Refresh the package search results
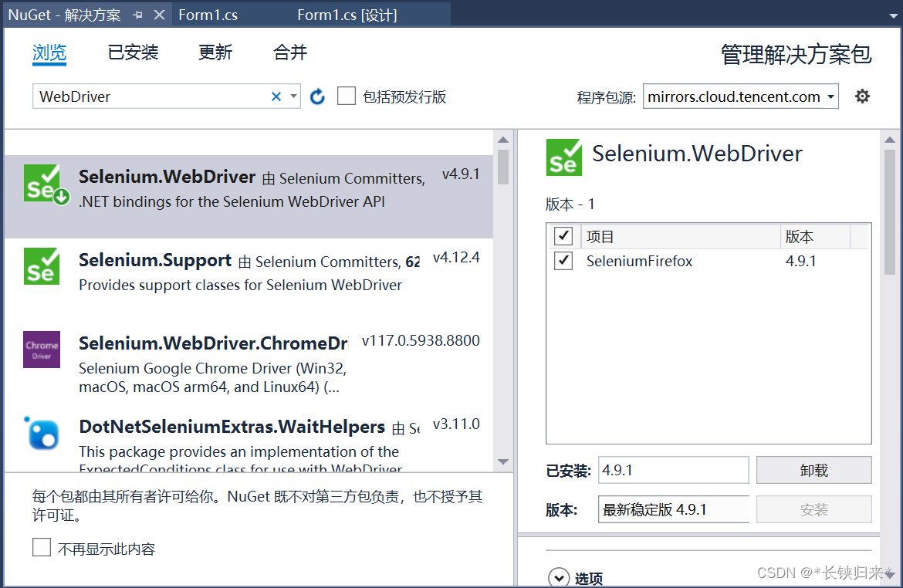The image size is (903, 588). click(x=317, y=96)
